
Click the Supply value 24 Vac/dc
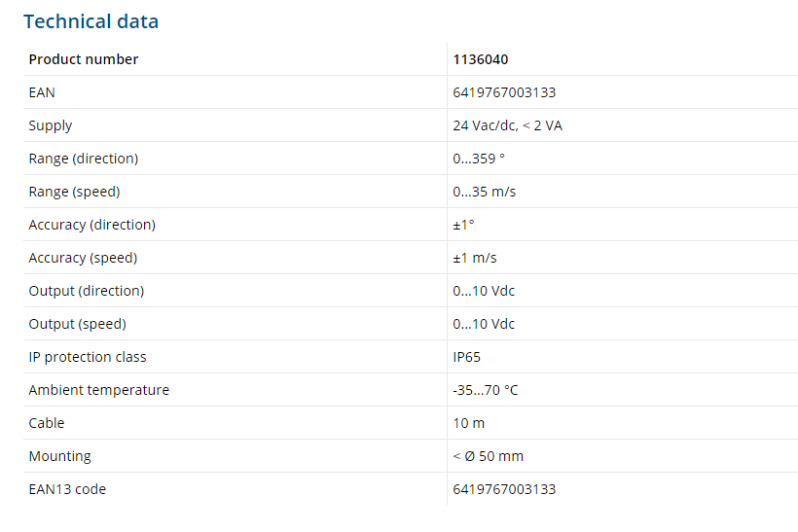coord(507,125)
